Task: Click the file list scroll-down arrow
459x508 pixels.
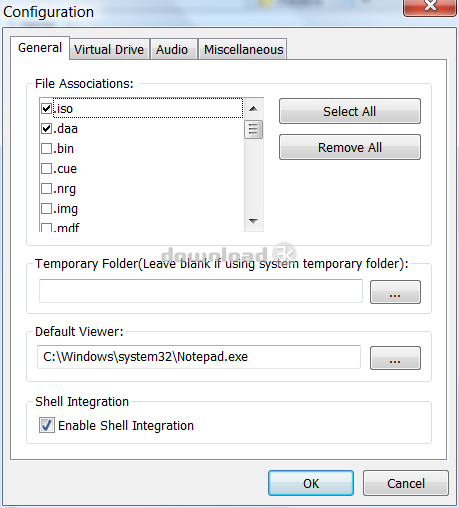Action: 254,221
